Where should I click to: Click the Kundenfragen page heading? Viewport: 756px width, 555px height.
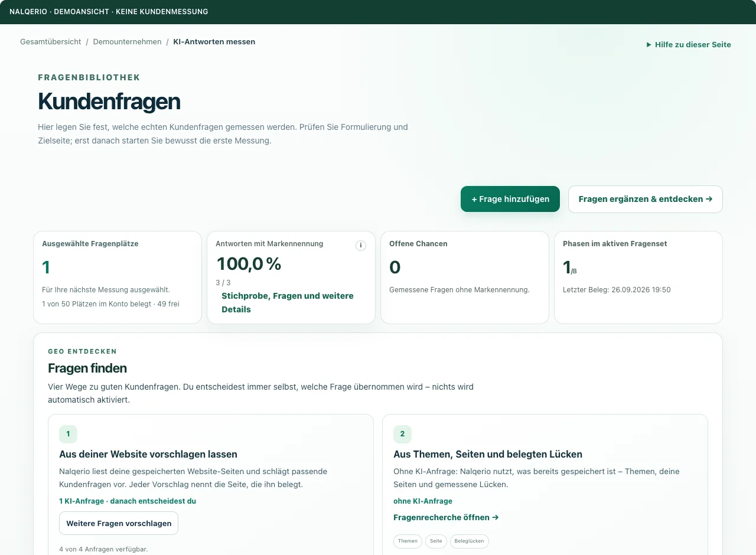[x=109, y=102]
